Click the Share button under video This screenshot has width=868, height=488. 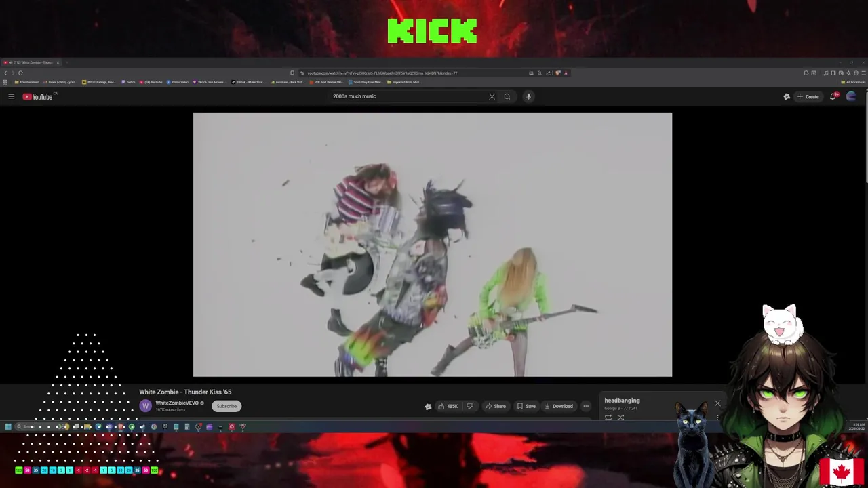pyautogui.click(x=495, y=406)
